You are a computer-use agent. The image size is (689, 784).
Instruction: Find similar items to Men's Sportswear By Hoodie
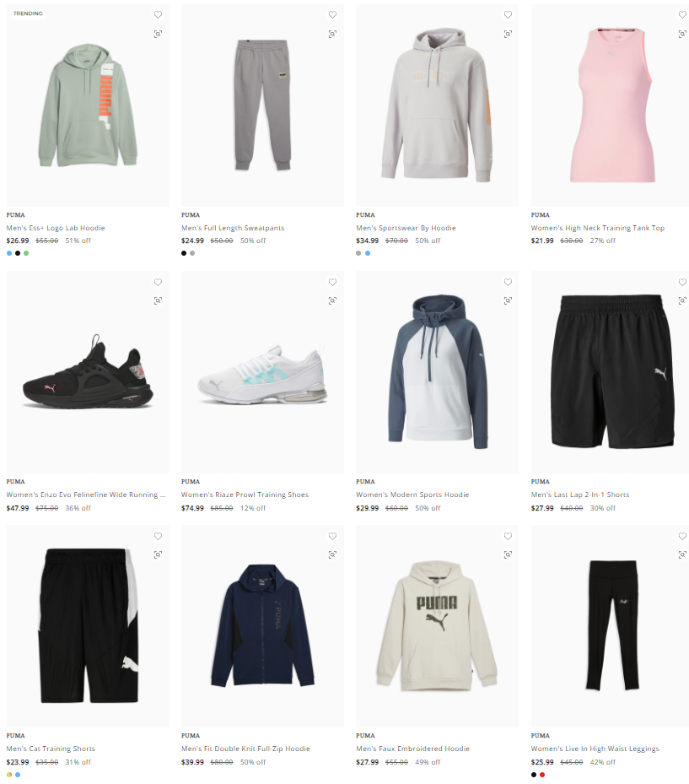[x=508, y=34]
